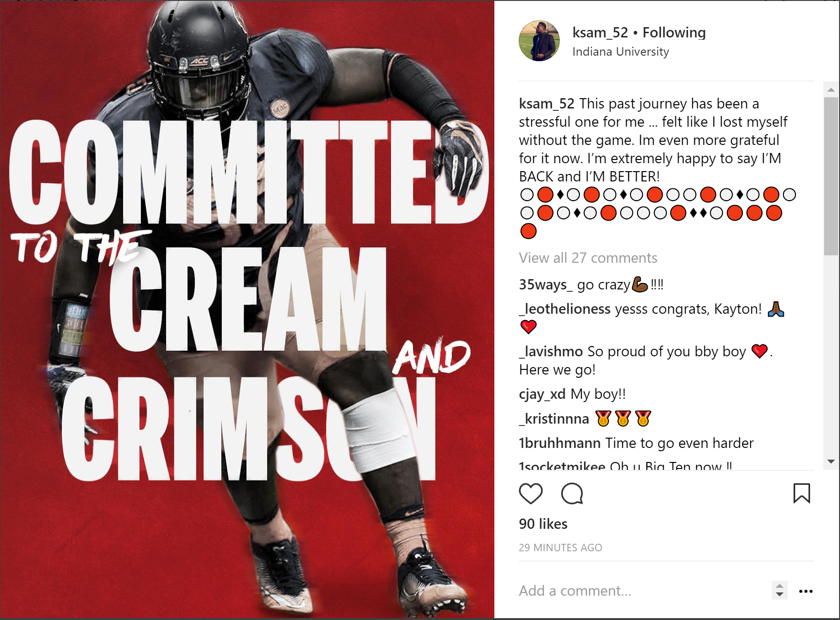Open the comment speech bubble icon
This screenshot has width=840, height=620.
pos(572,493)
